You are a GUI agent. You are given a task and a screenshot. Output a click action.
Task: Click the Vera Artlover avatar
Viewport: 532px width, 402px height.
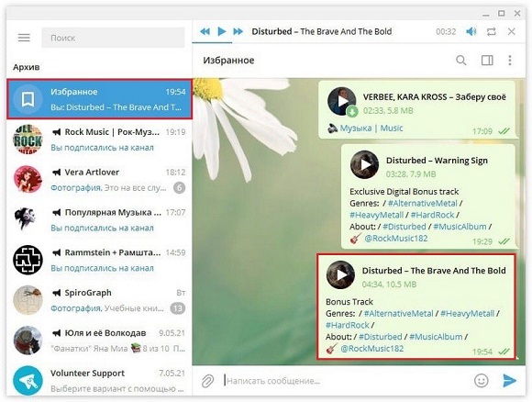pos(28,179)
